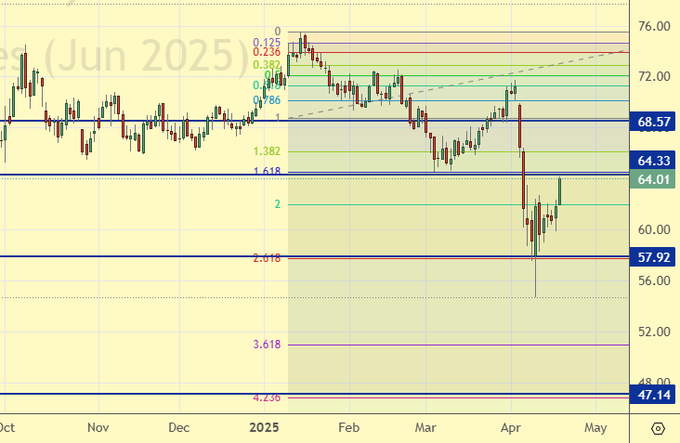Open chart settings hexagon gear icon
Screen dimensions: 680x443
point(655,427)
